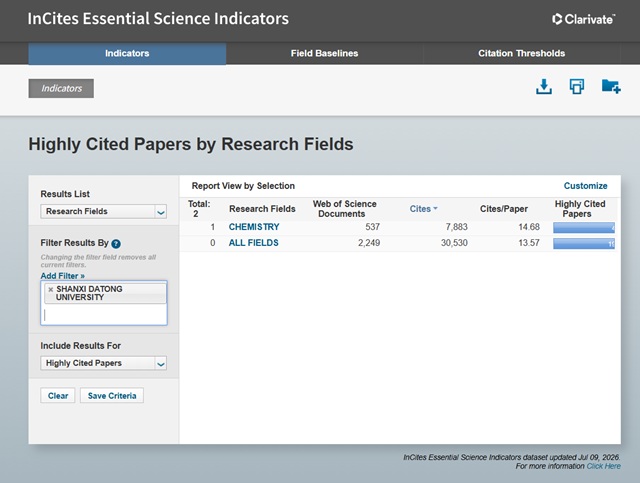Click the print report icon
Screen dimensions: 640x483
[x=577, y=87]
